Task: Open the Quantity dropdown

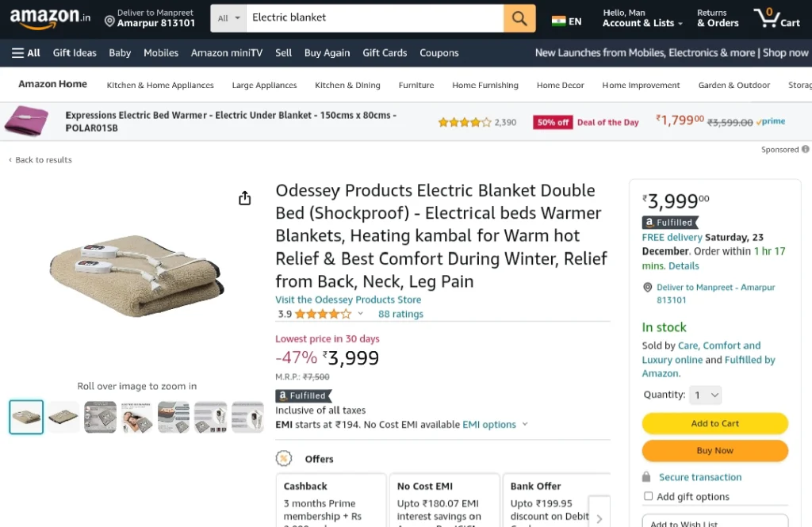Action: coord(705,395)
